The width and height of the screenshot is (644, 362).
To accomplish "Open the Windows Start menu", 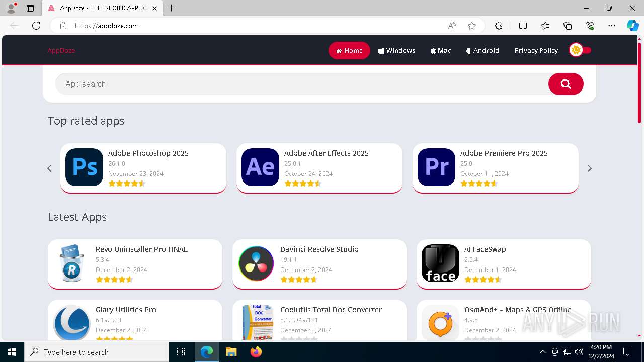I will (x=12, y=352).
